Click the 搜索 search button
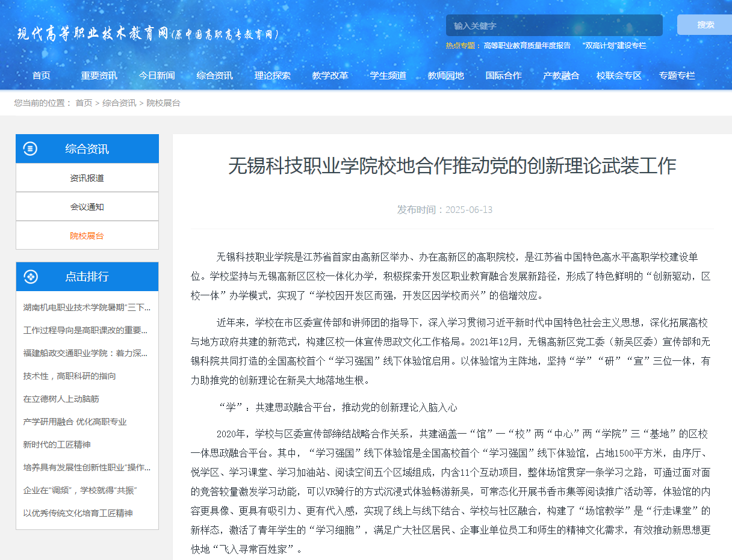732x560 pixels. [705, 25]
